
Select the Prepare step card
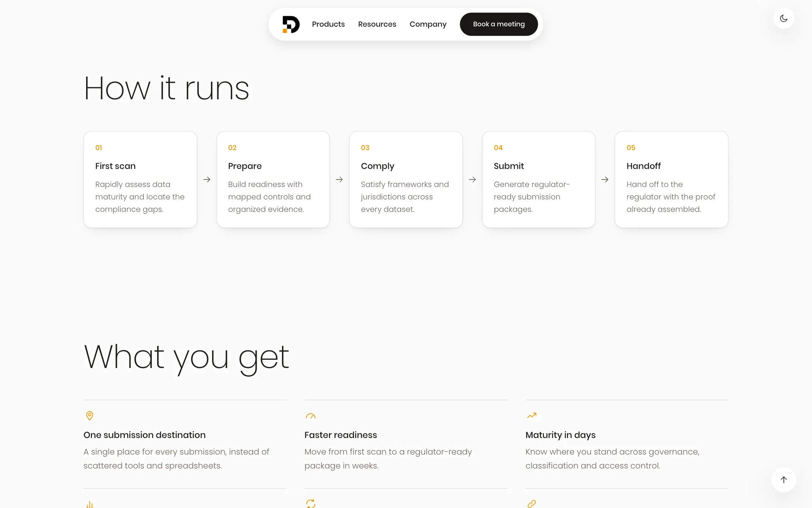coord(273,179)
